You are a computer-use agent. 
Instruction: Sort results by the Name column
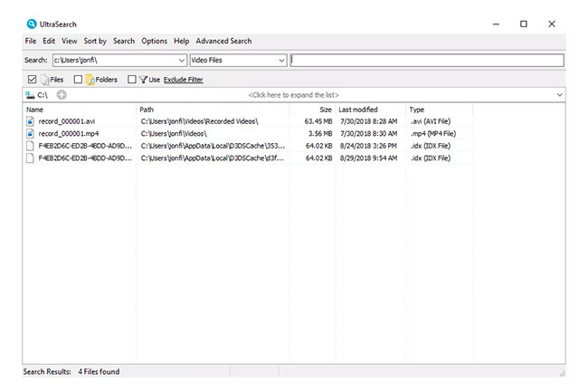(79, 110)
